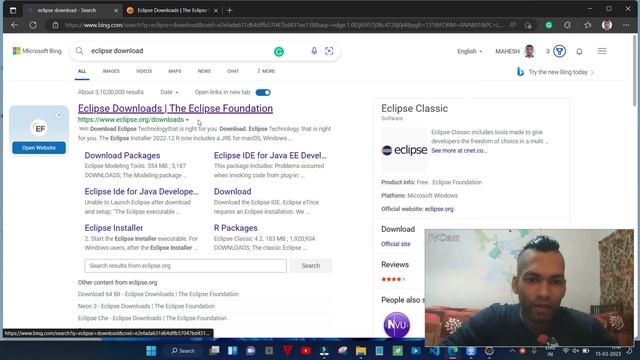
Task: Open 'Download 64 Bit - Eclipse Downloads' link
Action: pyautogui.click(x=158, y=294)
